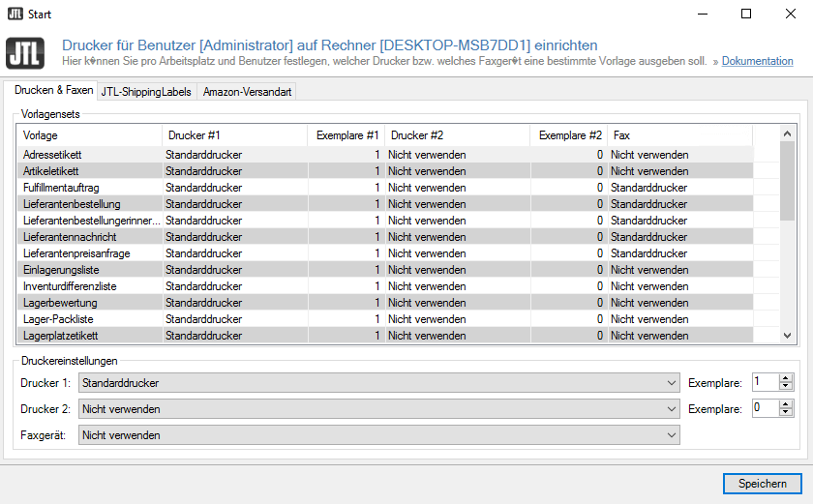Click the Drucker 1 Exemplare number field
This screenshot has height=504, width=813.
pos(764,383)
